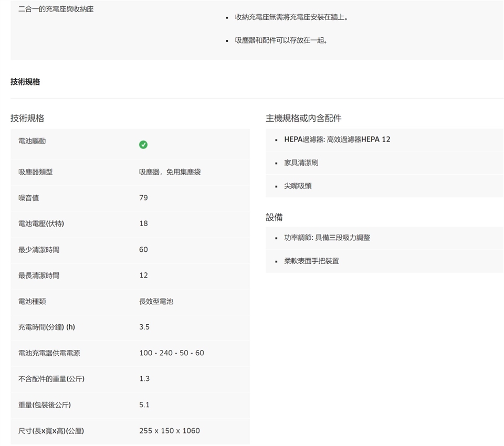The width and height of the screenshot is (504, 446).
Task: Select the 功率調節 三段吸力調整 item
Action: click(327, 238)
